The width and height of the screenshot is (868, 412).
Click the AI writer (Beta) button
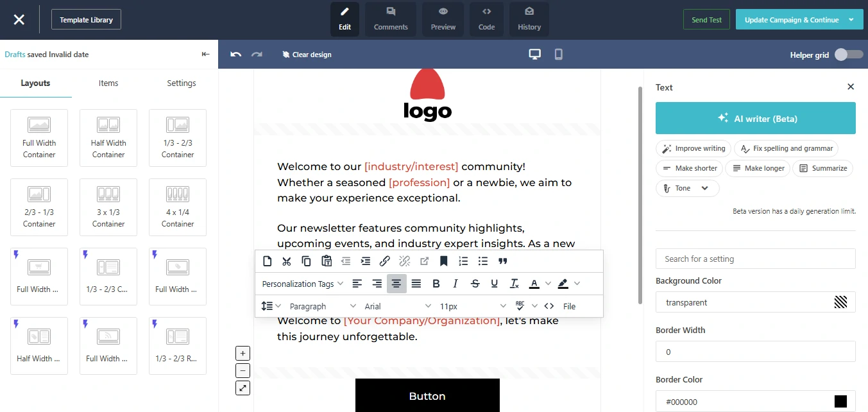pyautogui.click(x=756, y=118)
